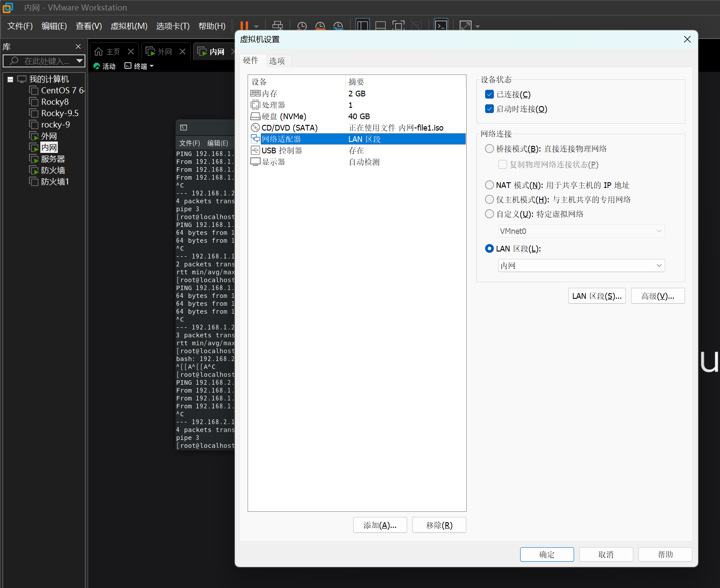The image size is (720, 588).
Task: Click the enter full screen toolbar icon
Action: point(398,26)
